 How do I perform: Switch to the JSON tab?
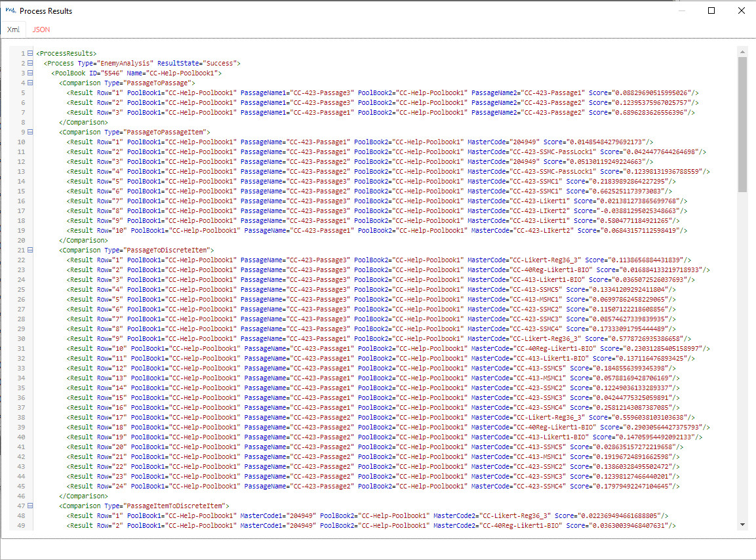click(x=41, y=30)
